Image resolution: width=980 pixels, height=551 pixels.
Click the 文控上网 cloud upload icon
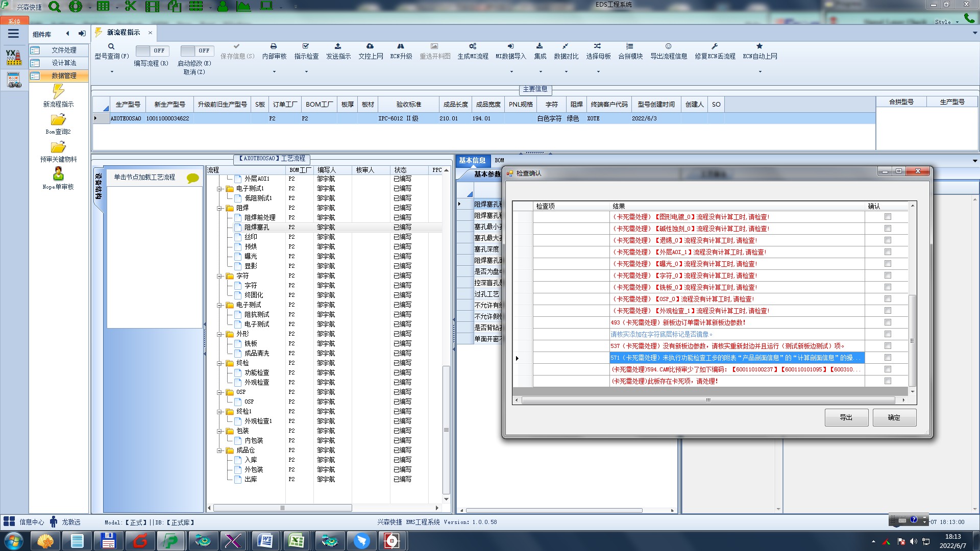click(370, 46)
